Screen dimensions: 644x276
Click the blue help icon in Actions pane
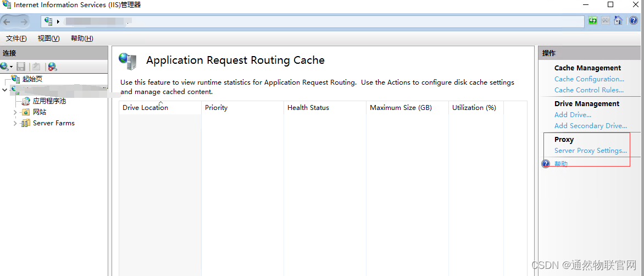(x=546, y=164)
